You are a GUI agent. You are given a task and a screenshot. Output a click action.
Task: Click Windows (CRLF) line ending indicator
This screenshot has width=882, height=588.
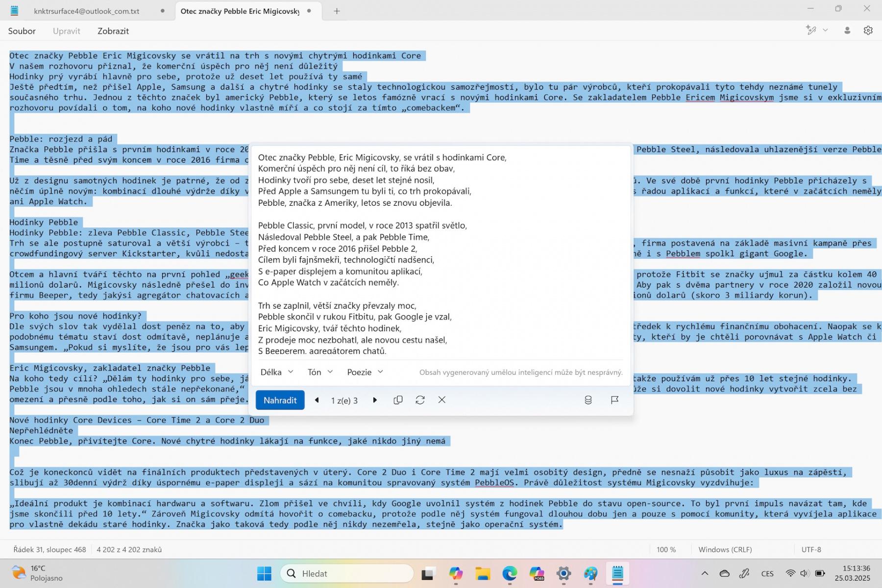point(725,549)
